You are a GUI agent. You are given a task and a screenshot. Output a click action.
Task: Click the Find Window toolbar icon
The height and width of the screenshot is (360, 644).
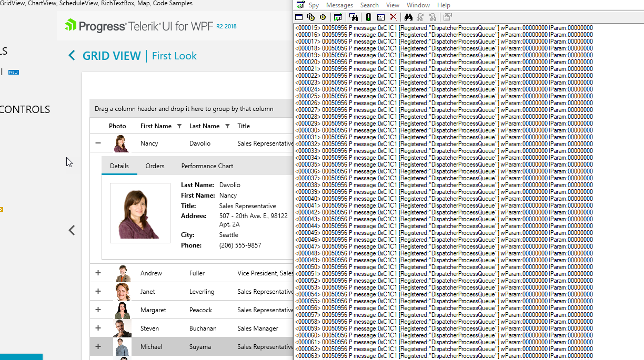pos(354,17)
